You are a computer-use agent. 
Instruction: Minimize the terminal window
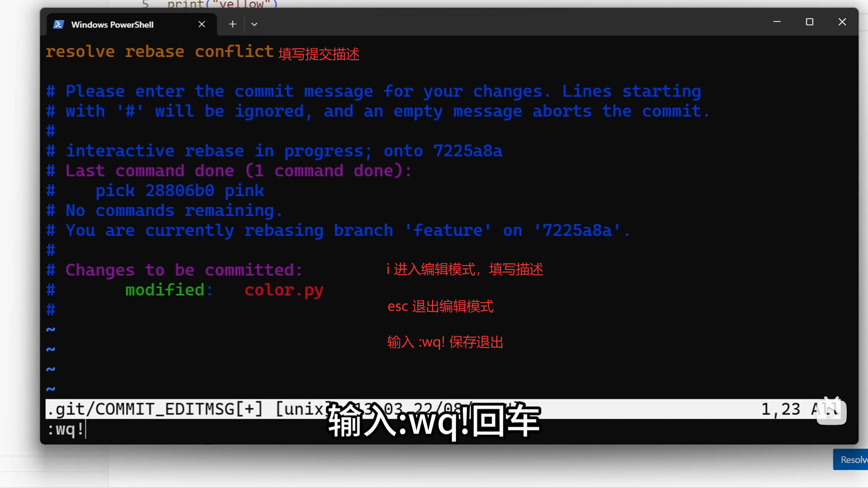pos(777,22)
